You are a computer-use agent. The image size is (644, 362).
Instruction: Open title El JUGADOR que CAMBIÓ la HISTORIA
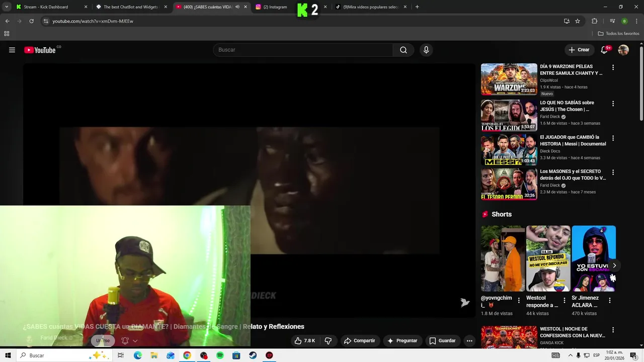pyautogui.click(x=573, y=140)
